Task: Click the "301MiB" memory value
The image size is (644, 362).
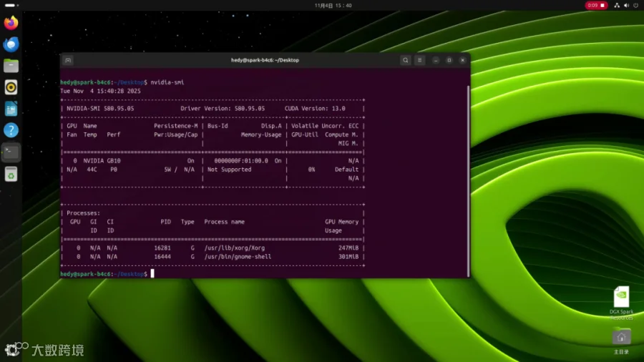Action: [348, 257]
